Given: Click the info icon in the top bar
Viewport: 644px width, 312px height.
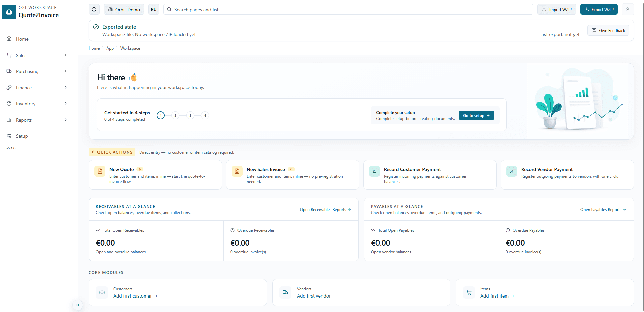Looking at the screenshot, I should tap(94, 9).
